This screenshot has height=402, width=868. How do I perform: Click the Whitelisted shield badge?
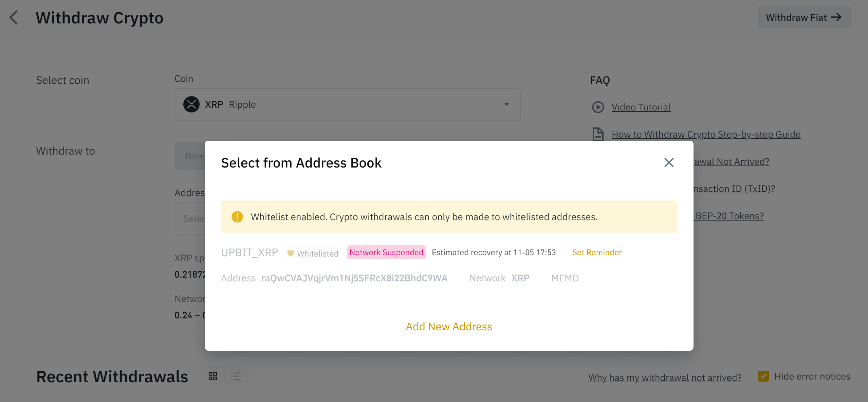tap(313, 253)
